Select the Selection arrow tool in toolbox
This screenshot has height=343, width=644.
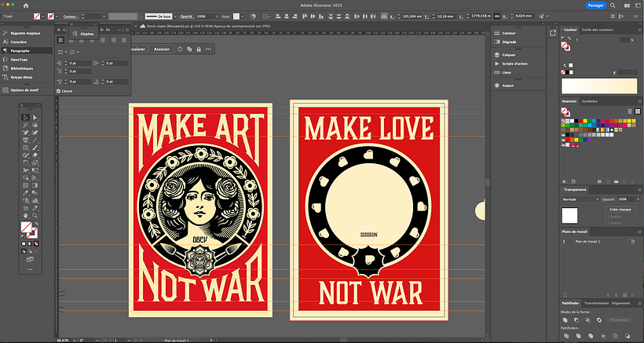(26, 117)
